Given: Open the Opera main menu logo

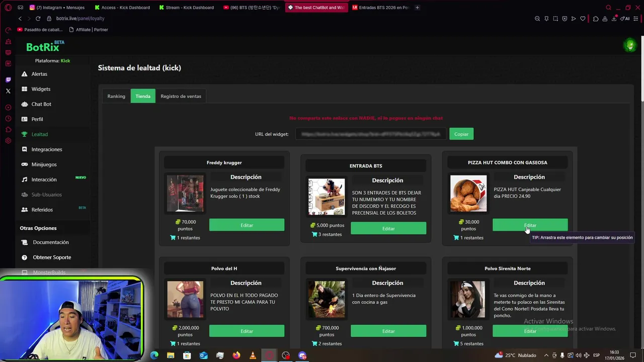Looking at the screenshot, I should click(8, 8).
